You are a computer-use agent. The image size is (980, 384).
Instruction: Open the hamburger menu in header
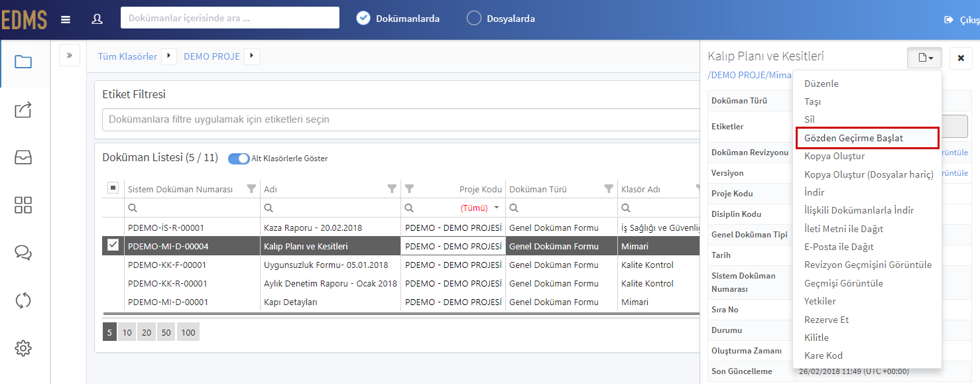[66, 19]
